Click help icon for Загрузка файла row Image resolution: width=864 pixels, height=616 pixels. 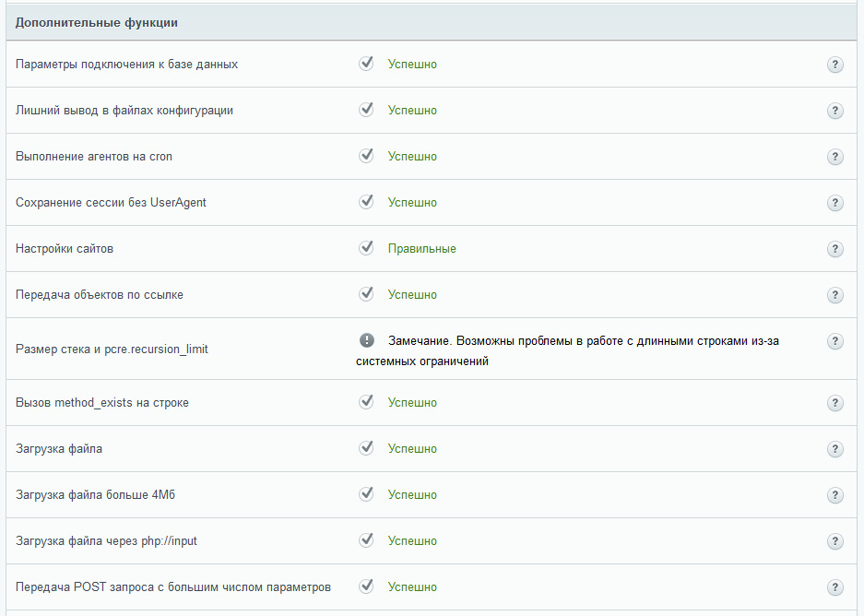pyautogui.click(x=835, y=449)
